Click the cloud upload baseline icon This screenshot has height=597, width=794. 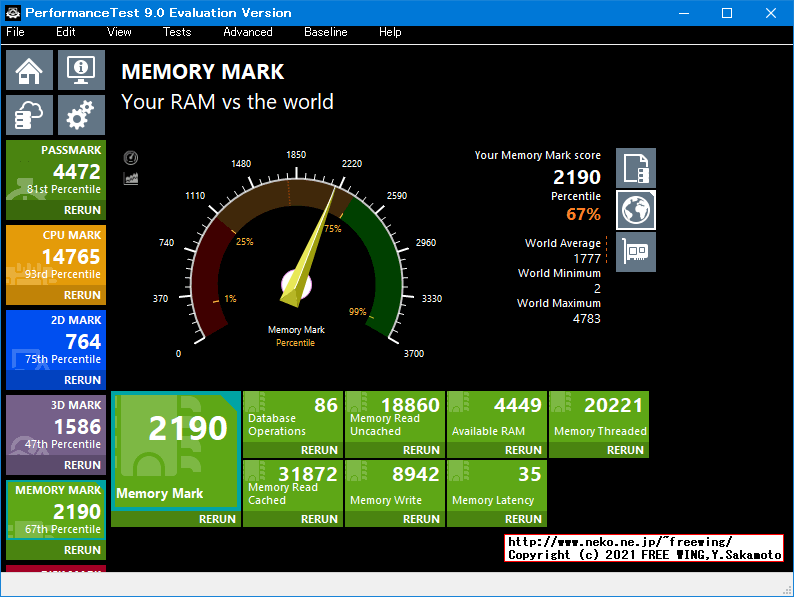(x=29, y=115)
